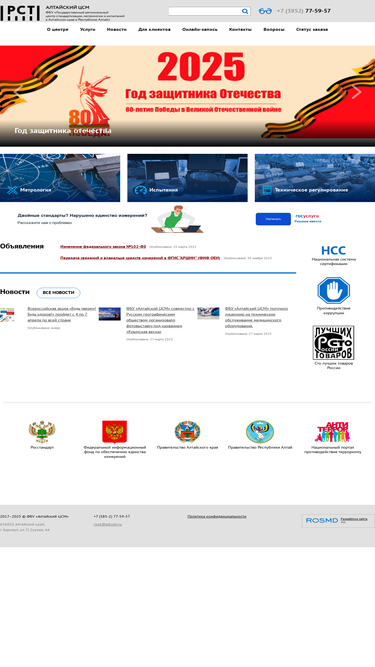Click the Техническое регулирование document icon

(267, 190)
